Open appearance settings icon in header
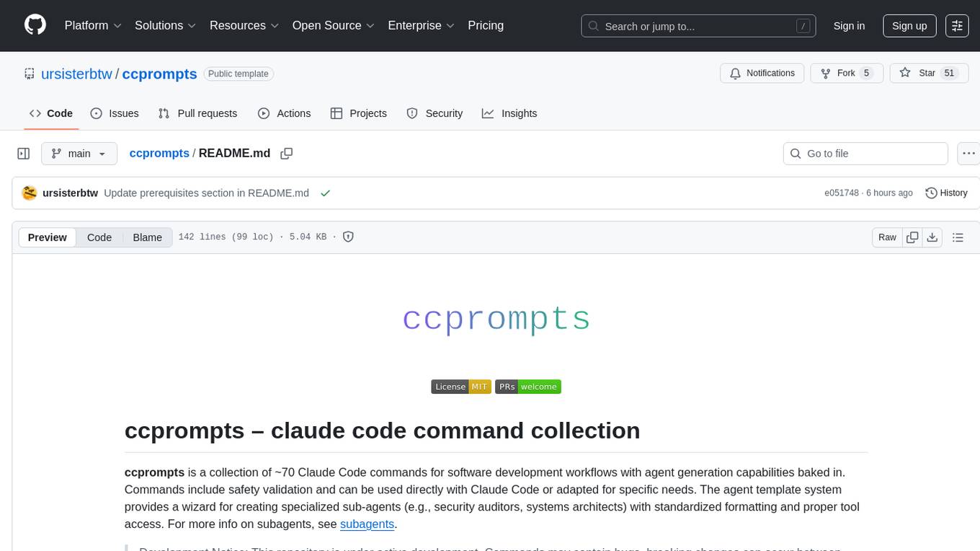Screen dimensions: 980x551 957,26
